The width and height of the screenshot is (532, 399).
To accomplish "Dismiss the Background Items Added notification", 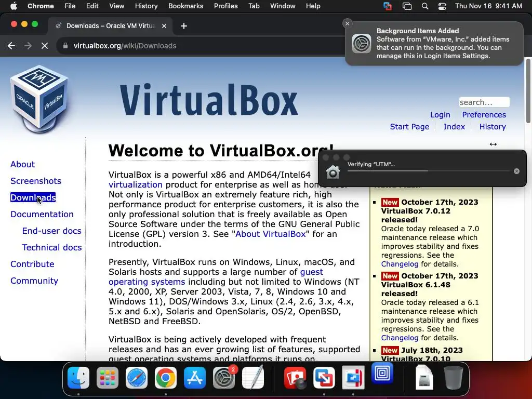I will pyautogui.click(x=347, y=23).
